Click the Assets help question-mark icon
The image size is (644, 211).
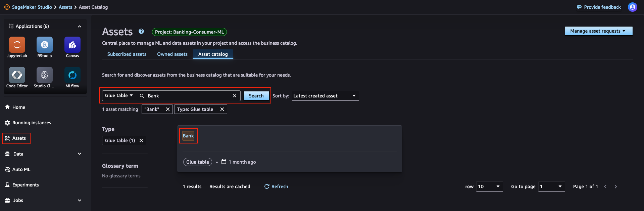[x=141, y=31]
